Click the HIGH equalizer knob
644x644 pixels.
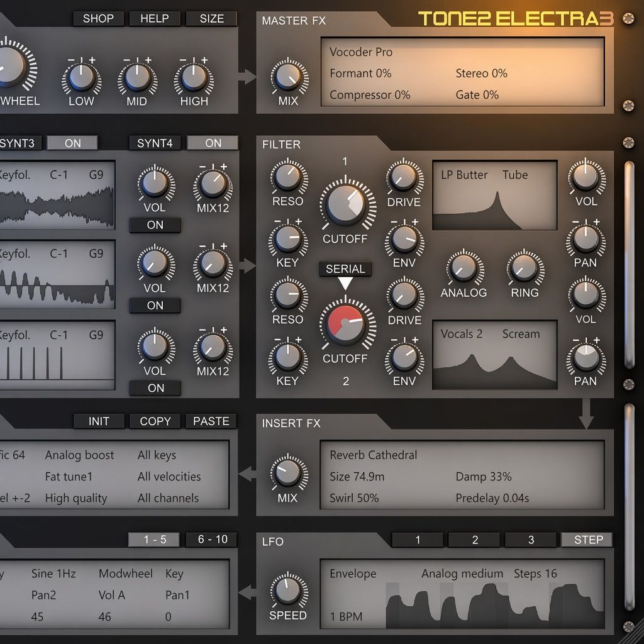194,77
